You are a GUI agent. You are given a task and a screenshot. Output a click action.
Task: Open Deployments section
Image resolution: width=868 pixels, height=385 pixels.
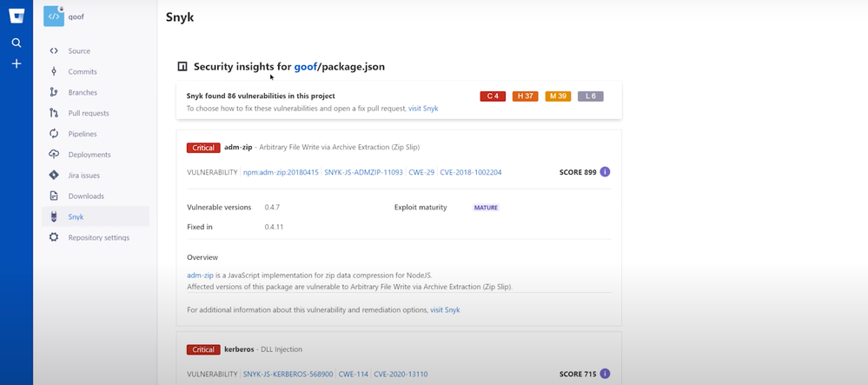pyautogui.click(x=89, y=155)
